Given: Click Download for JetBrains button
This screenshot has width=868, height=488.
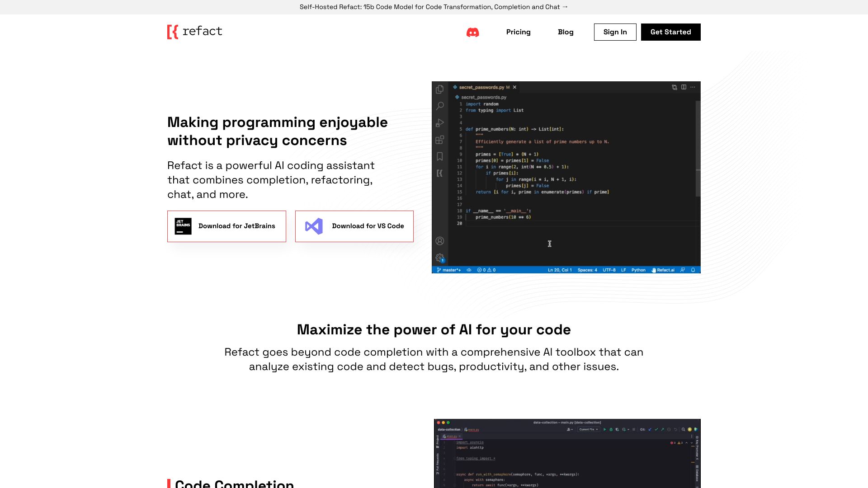Looking at the screenshot, I should point(226,226).
